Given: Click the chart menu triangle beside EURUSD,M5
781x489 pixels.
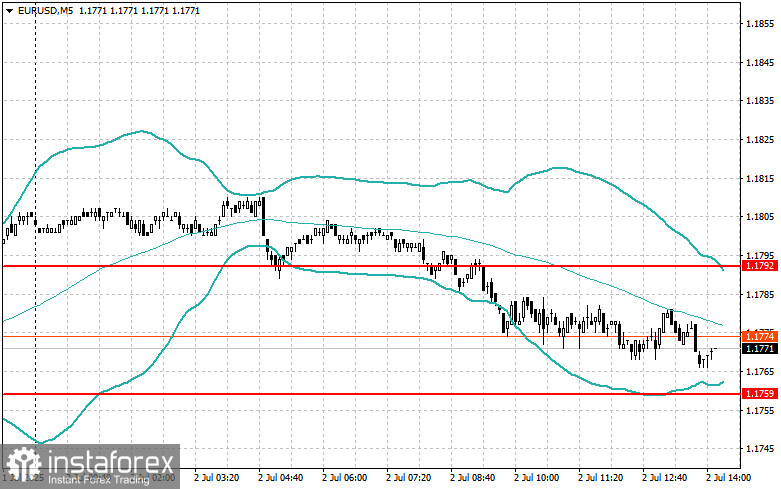Looking at the screenshot, I should [x=9, y=10].
